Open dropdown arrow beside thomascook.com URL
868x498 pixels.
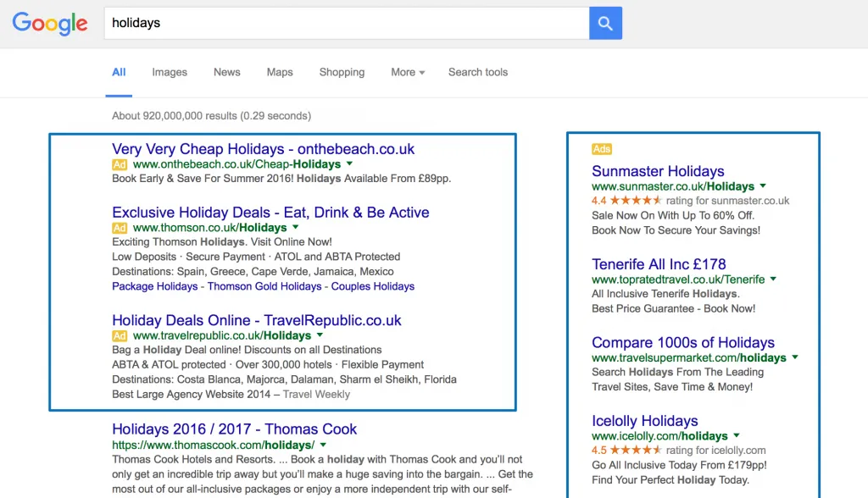click(323, 445)
